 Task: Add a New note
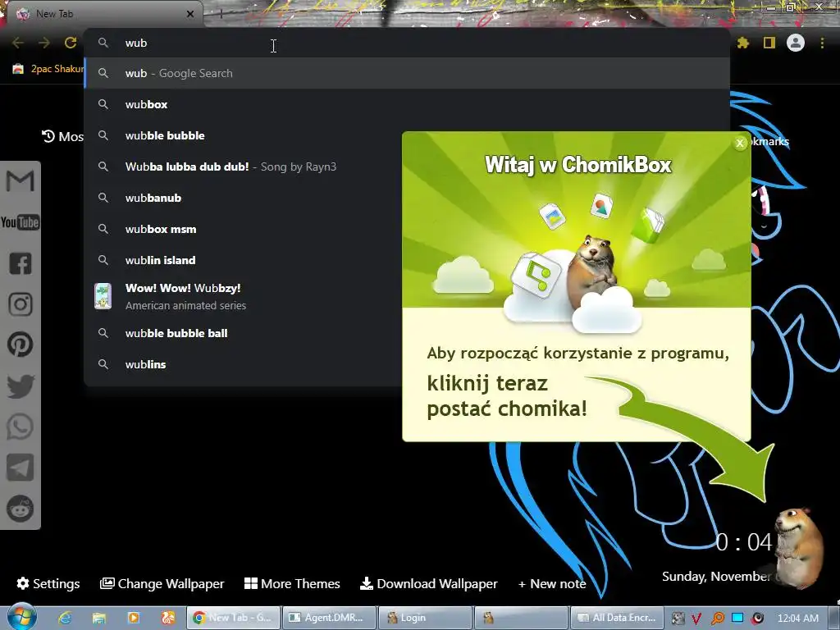click(x=552, y=583)
